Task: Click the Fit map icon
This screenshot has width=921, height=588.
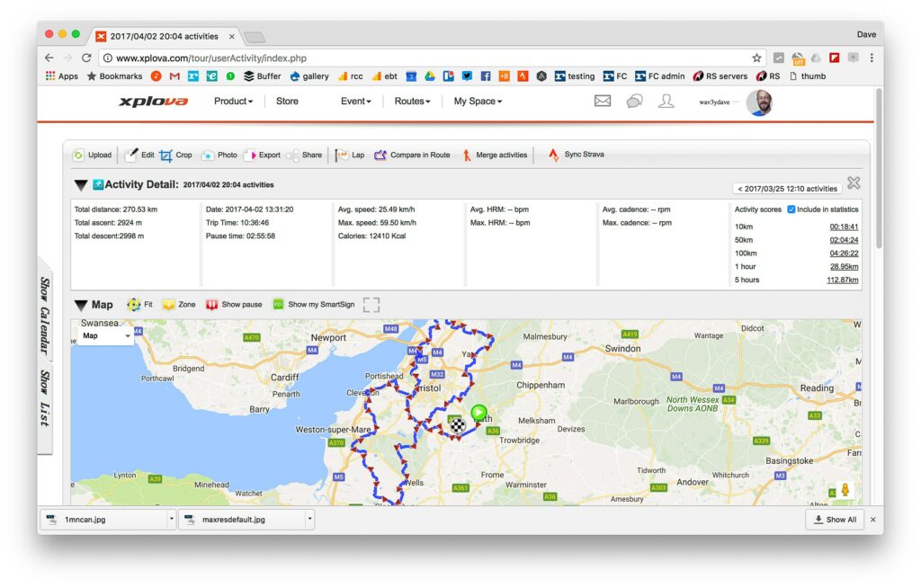Action: click(134, 304)
